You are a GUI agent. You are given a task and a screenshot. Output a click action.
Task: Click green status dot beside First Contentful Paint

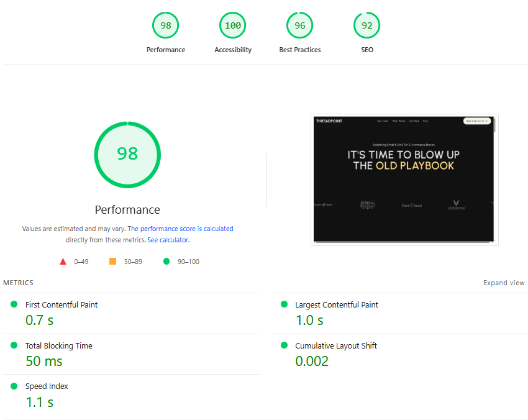point(14,304)
